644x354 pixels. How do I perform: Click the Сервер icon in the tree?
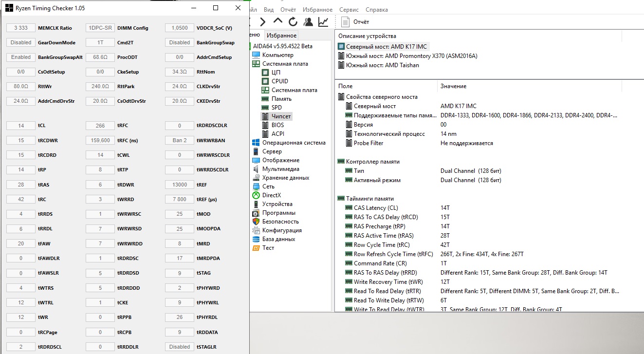pos(256,151)
